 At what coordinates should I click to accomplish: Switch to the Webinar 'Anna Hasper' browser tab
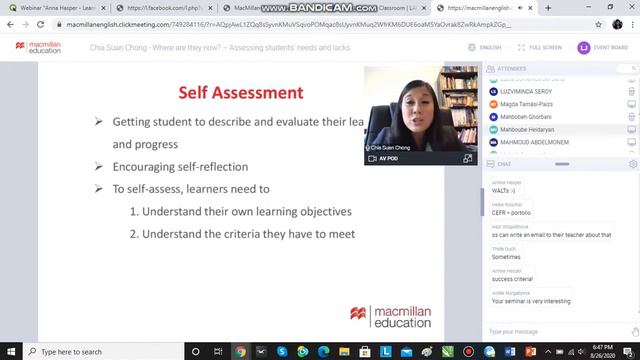(x=57, y=8)
